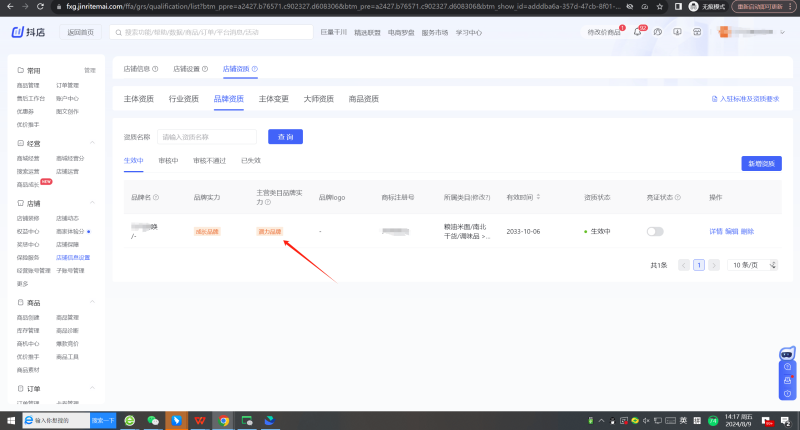
Task: Open the robot assistant floating icon
Action: coord(787,353)
